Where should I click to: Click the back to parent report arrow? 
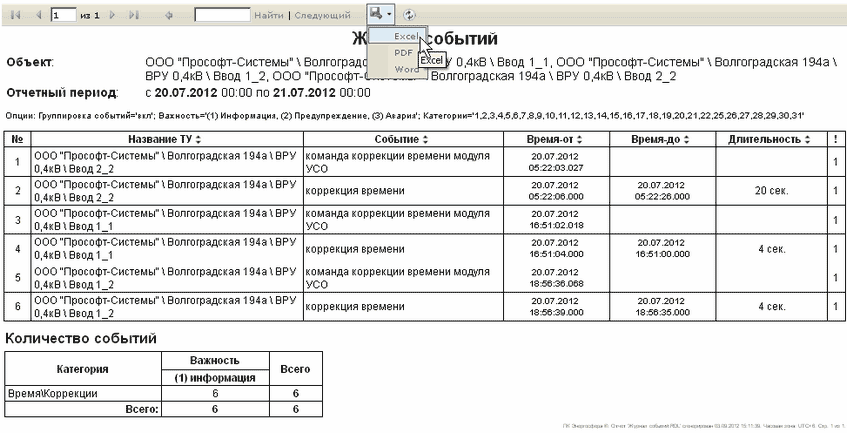[x=168, y=15]
